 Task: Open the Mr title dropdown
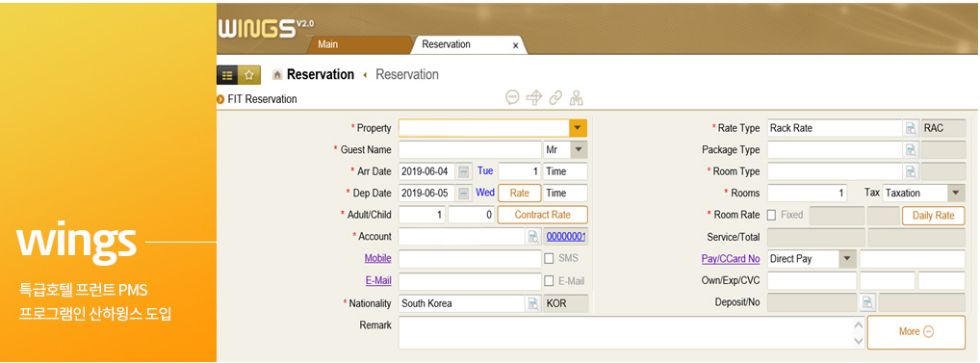click(579, 150)
